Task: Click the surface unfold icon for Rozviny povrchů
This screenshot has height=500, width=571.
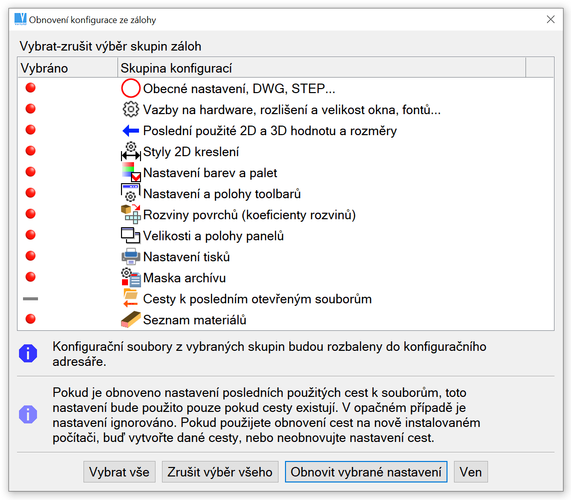Action: click(131, 214)
